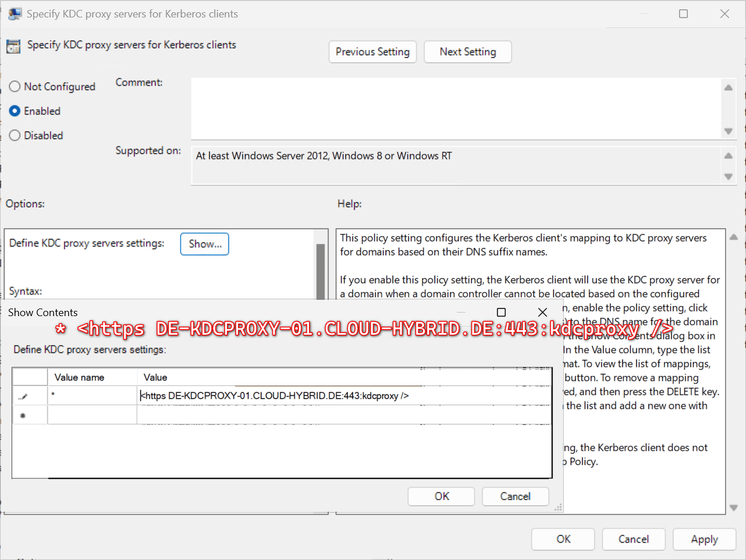The height and width of the screenshot is (560, 746).
Task: Click the Value field with the https entry
Action: [343, 396]
